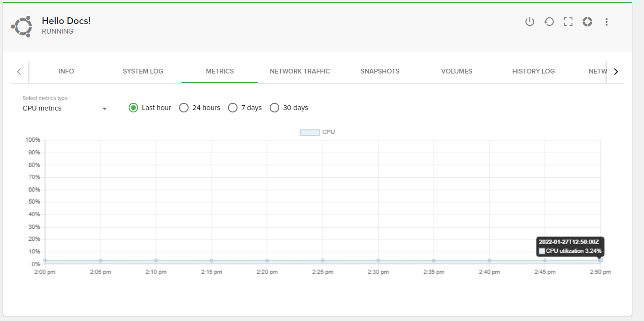Toggle the CPU legend swatch on the chart
The height and width of the screenshot is (321, 644).
(x=310, y=132)
